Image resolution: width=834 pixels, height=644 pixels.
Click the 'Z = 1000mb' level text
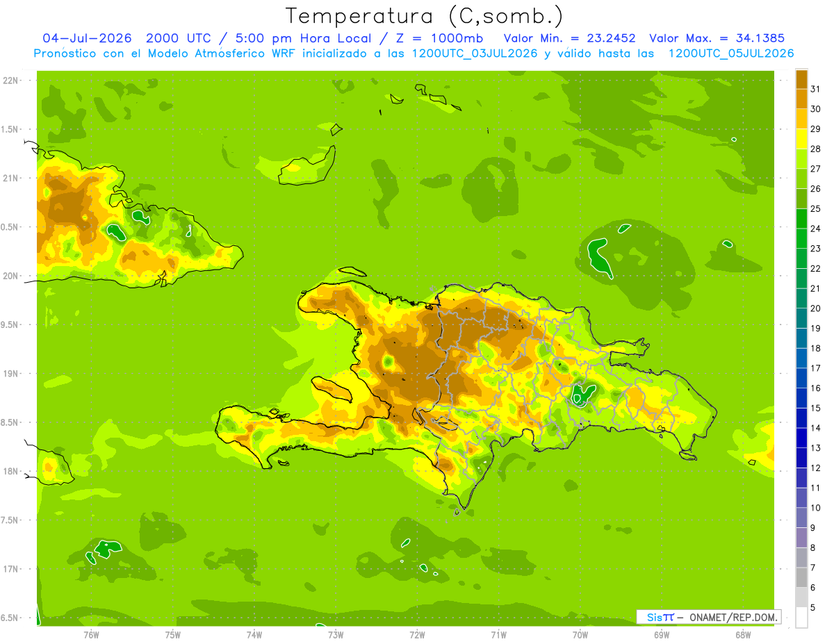point(439,38)
